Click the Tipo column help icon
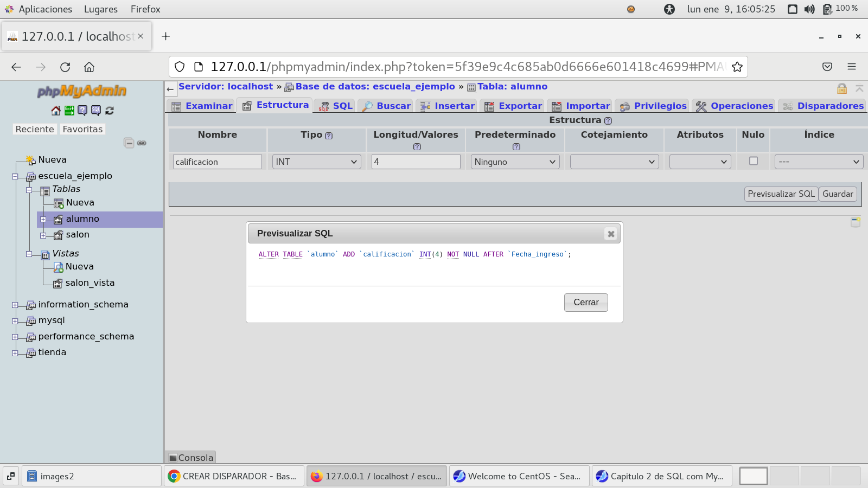Screen dimensions: 868x488 click(329, 136)
